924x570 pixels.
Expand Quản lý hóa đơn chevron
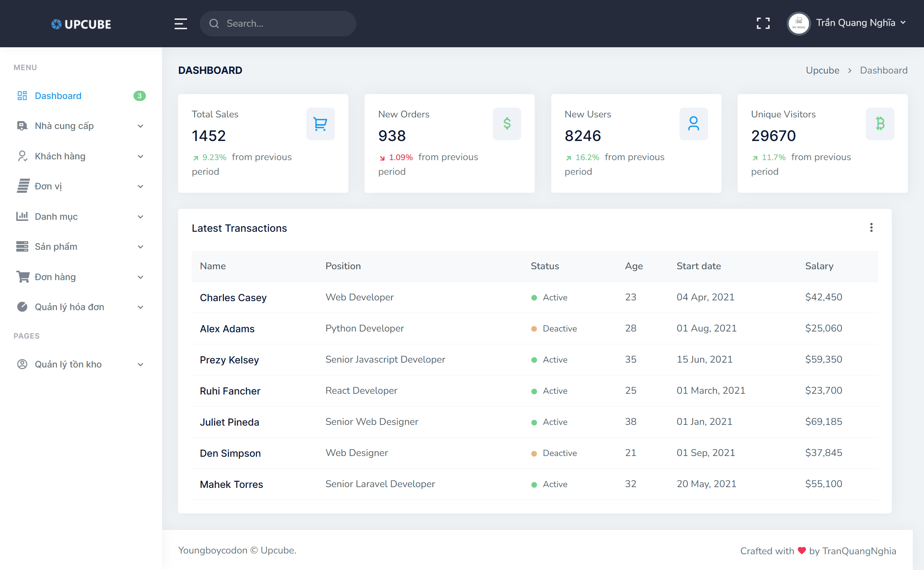point(140,307)
